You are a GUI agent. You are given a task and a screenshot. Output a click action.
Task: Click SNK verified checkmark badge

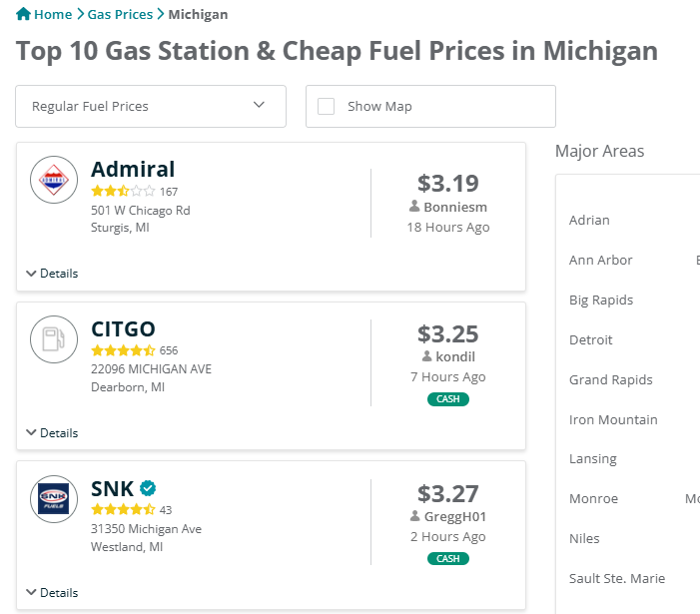(x=148, y=488)
